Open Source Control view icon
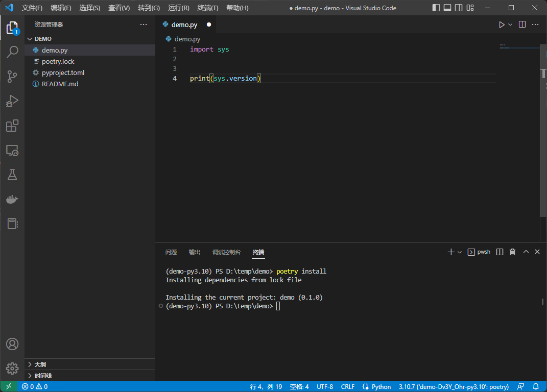 click(x=12, y=77)
